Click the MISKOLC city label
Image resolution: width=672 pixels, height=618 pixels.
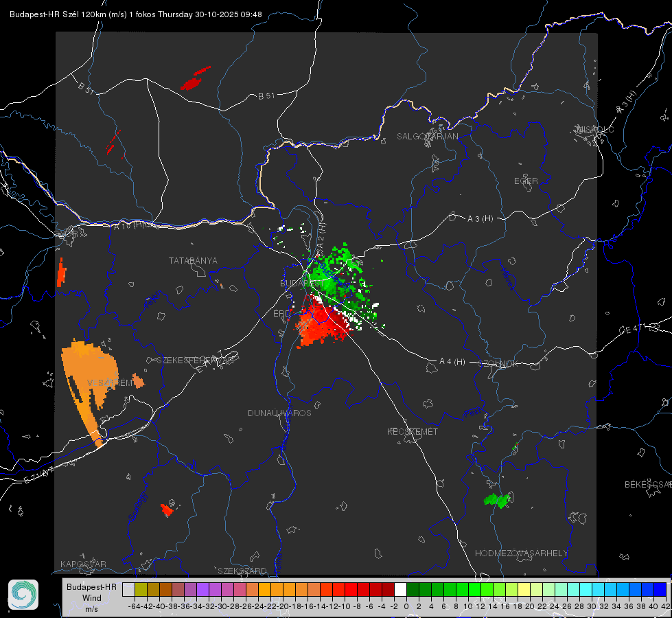(x=595, y=129)
